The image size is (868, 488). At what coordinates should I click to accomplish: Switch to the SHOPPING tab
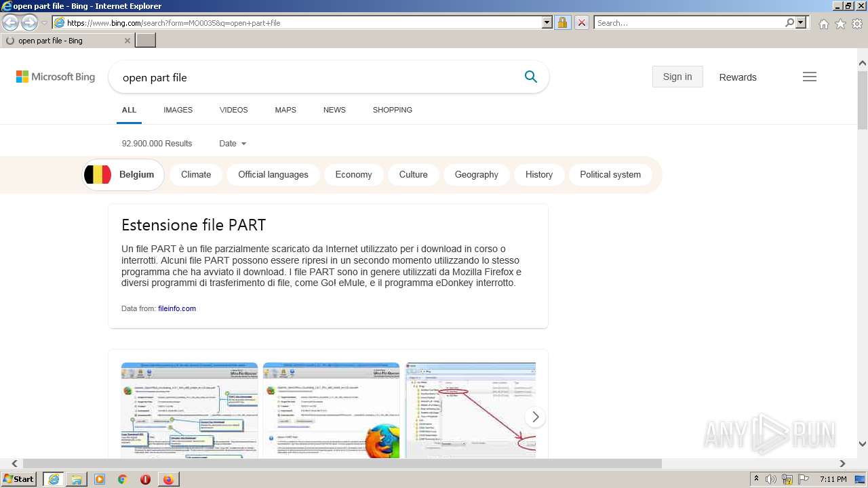click(x=392, y=110)
